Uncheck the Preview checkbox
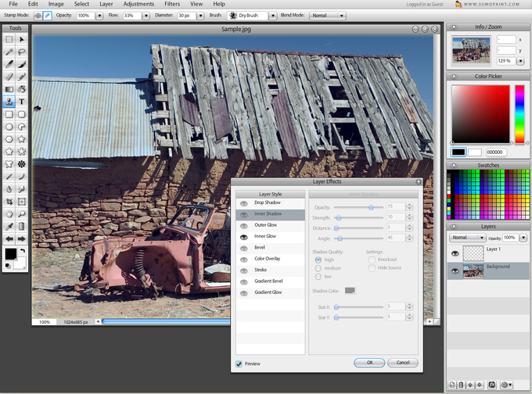 (x=239, y=364)
